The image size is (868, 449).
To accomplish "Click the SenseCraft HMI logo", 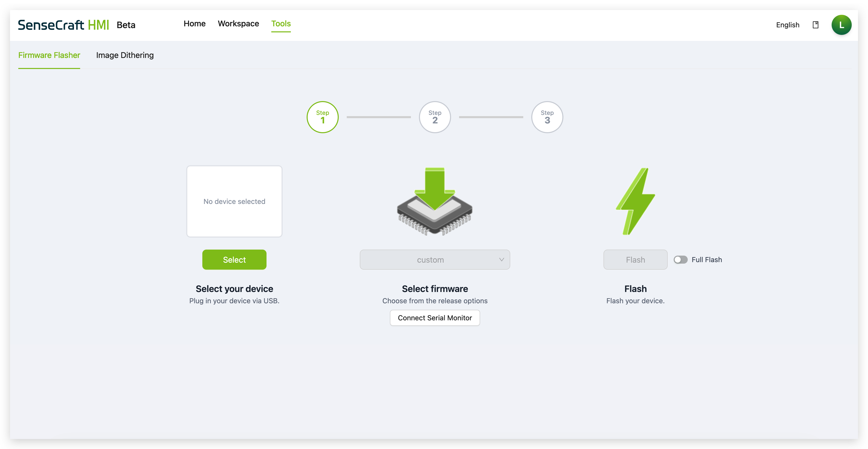I will 63,25.
